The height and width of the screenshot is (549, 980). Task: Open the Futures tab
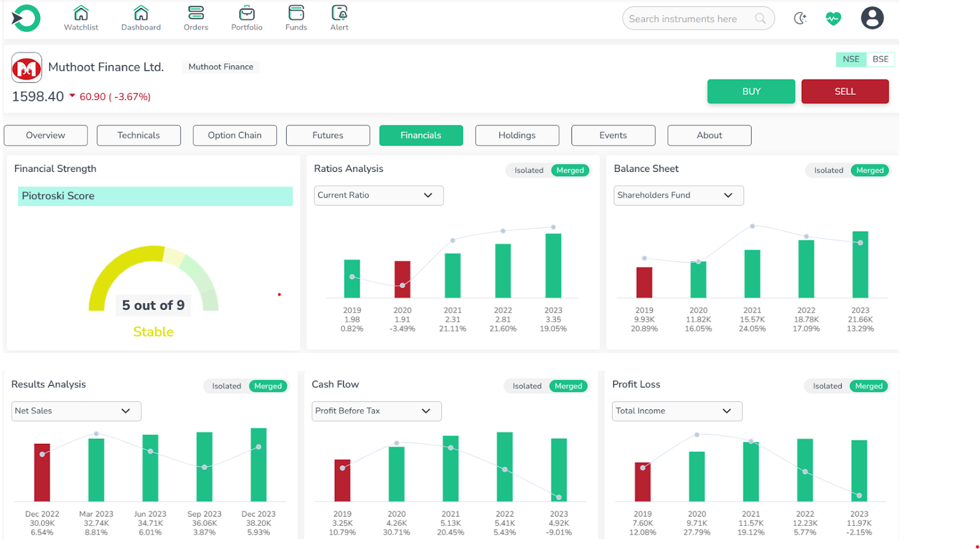pyautogui.click(x=328, y=135)
